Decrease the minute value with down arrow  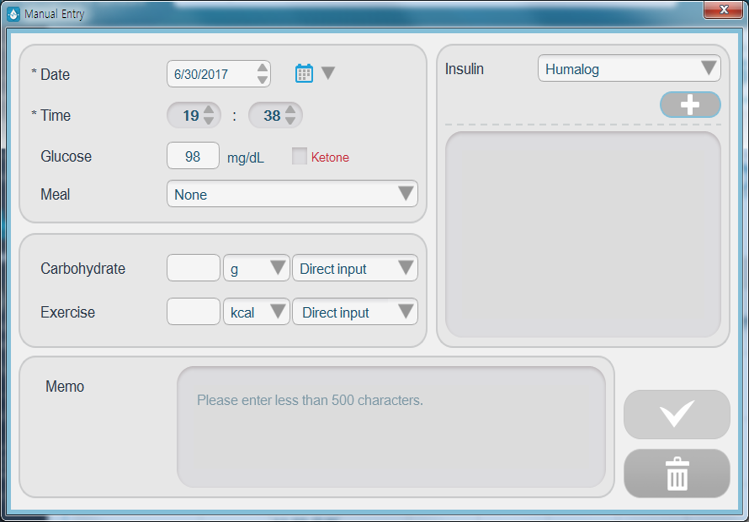tap(290, 121)
